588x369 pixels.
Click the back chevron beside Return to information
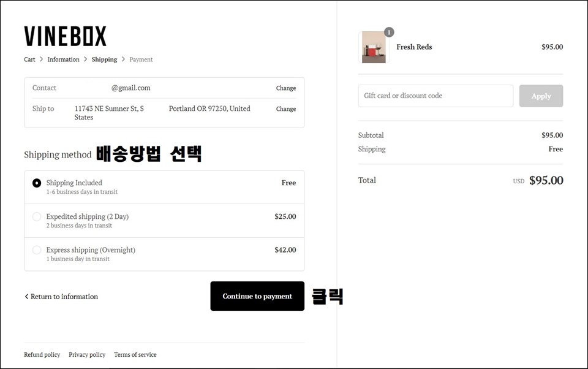pyautogui.click(x=26, y=297)
